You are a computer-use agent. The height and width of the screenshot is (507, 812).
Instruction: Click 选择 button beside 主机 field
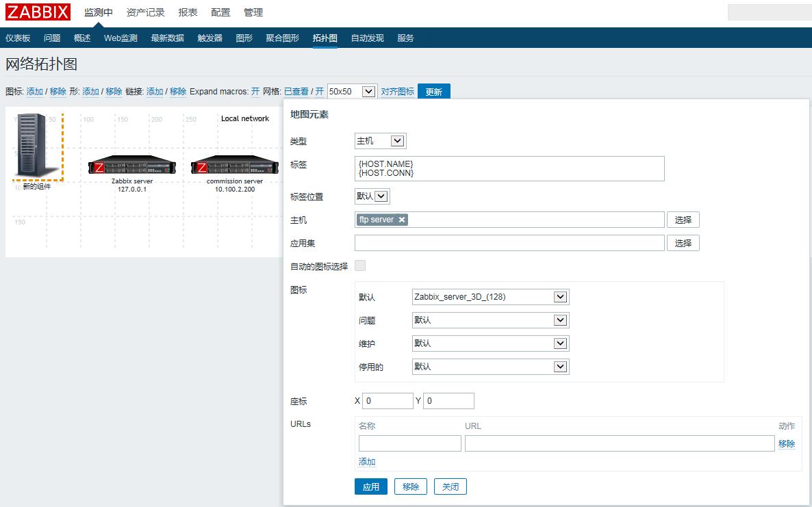tap(683, 220)
